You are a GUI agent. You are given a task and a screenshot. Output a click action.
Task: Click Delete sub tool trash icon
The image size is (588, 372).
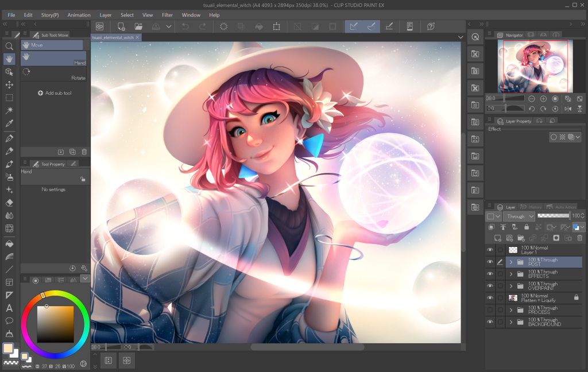(84, 152)
